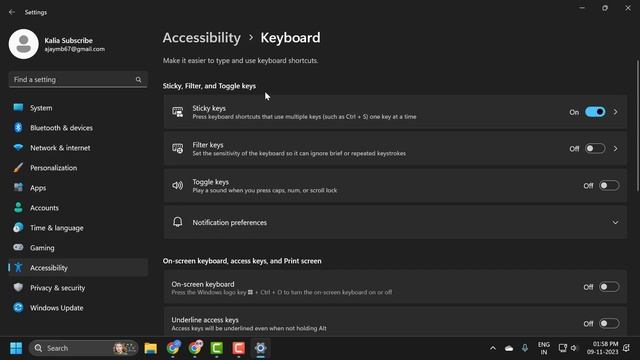Open Filter keys details chevron
The image size is (640, 360).
616,149
